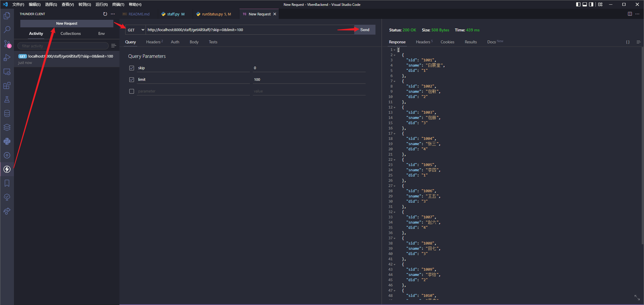
Task: Open the GET getAllStaff activity entry
Action: tap(67, 59)
